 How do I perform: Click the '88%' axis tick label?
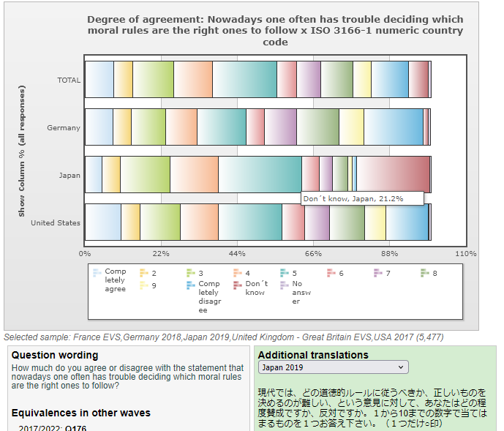point(390,253)
